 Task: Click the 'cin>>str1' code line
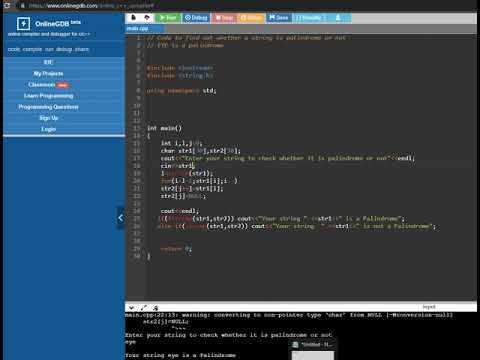[177, 166]
